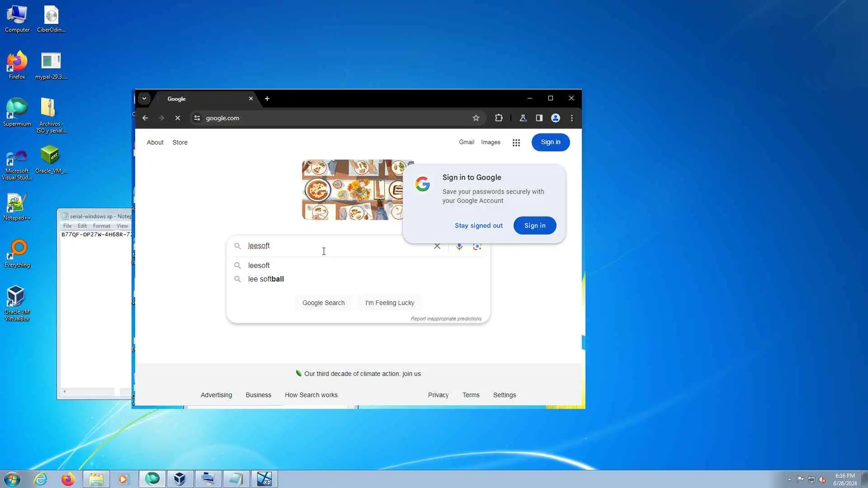Image resolution: width=868 pixels, height=488 pixels.
Task: Open Google Lens image search icon
Action: click(477, 246)
